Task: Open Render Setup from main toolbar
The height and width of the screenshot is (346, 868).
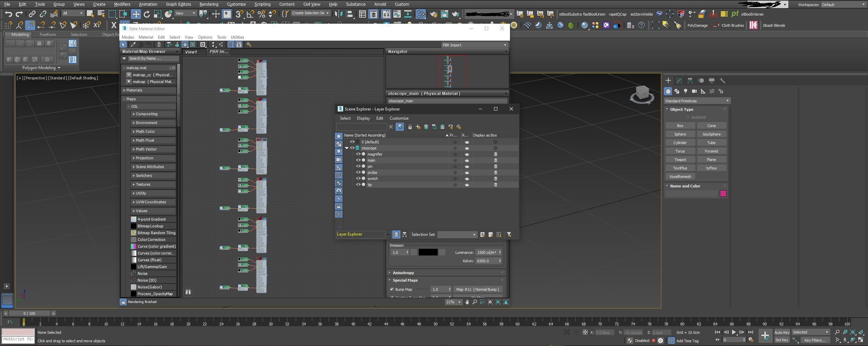Action: 433,14
